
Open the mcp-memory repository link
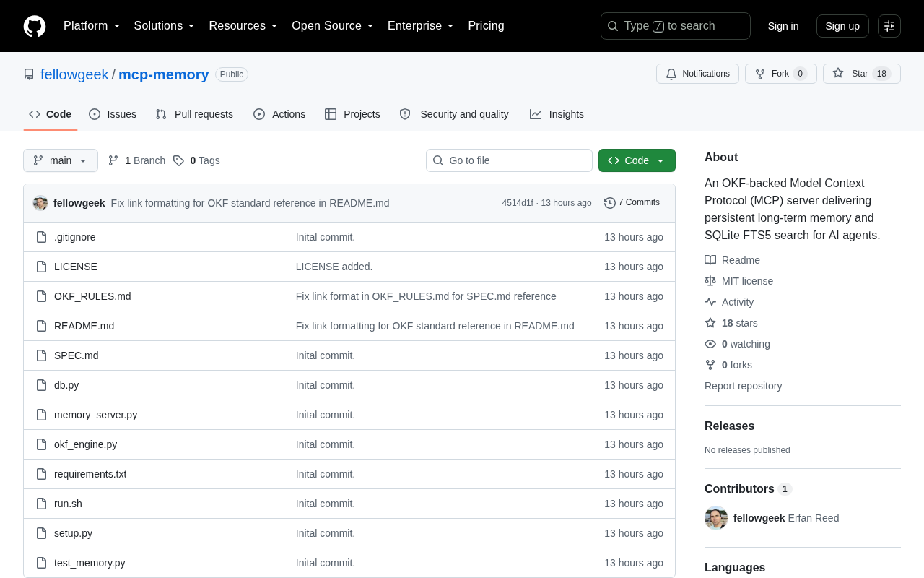(164, 74)
